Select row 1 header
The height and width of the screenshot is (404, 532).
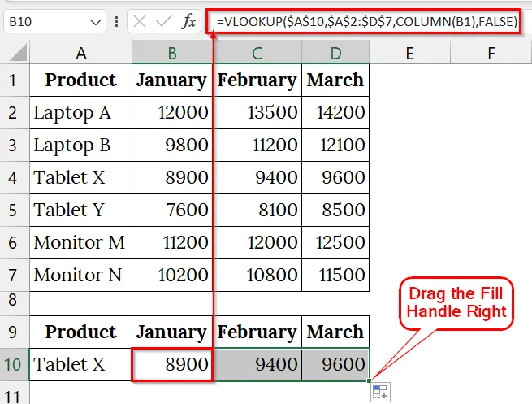14,80
